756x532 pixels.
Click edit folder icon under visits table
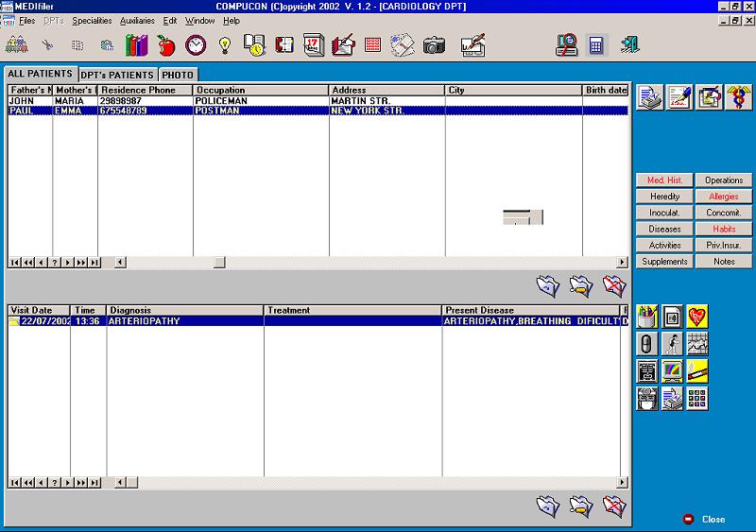click(581, 506)
